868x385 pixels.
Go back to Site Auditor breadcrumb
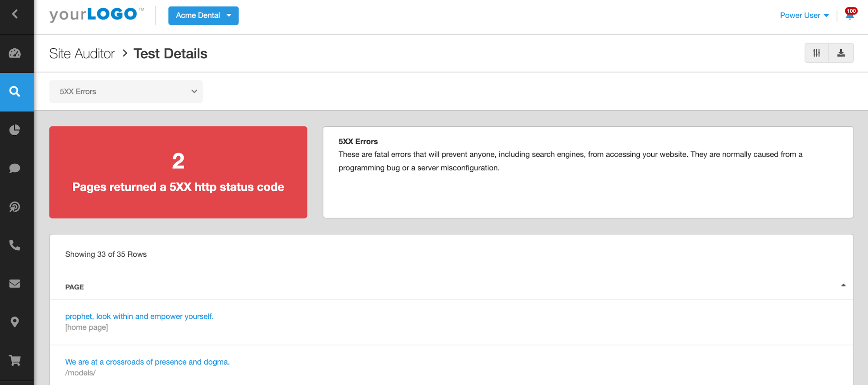(x=82, y=53)
